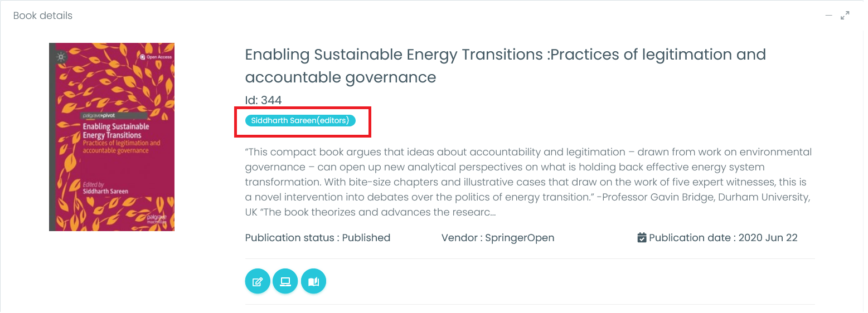The image size is (868, 313).
Task: Click the edit book pencil icon
Action: click(x=258, y=281)
